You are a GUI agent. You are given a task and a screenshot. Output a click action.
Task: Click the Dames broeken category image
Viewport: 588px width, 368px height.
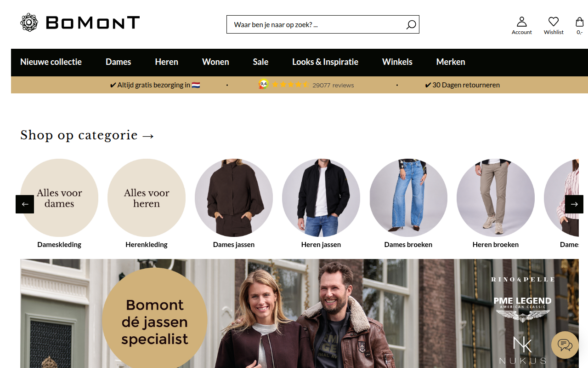[x=408, y=198]
